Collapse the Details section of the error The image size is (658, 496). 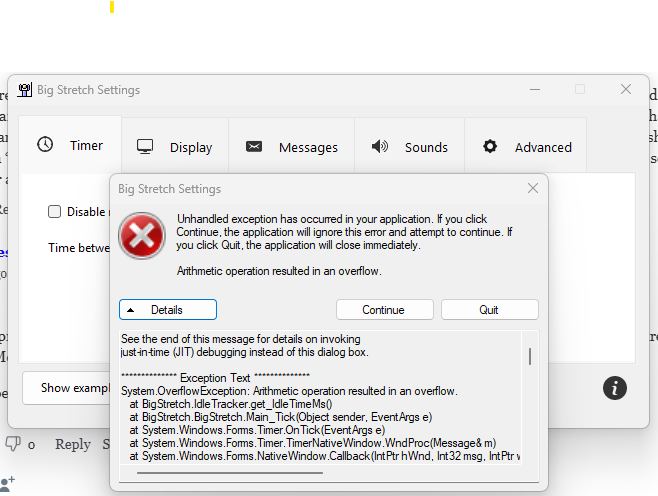point(167,310)
